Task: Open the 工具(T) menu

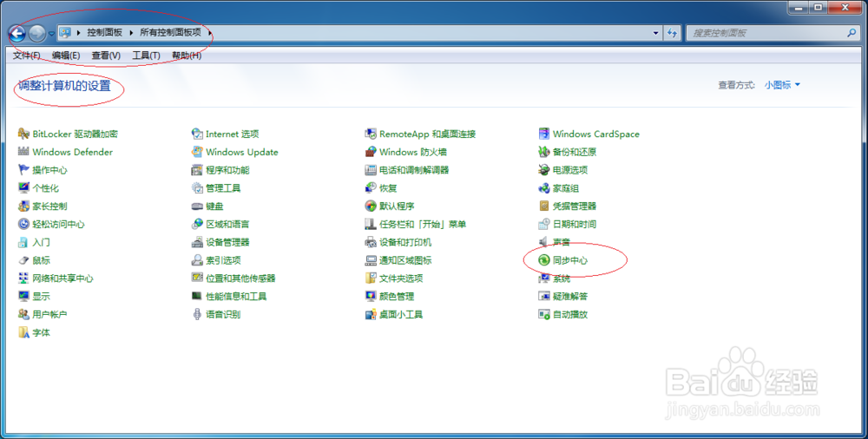Action: 146,56
